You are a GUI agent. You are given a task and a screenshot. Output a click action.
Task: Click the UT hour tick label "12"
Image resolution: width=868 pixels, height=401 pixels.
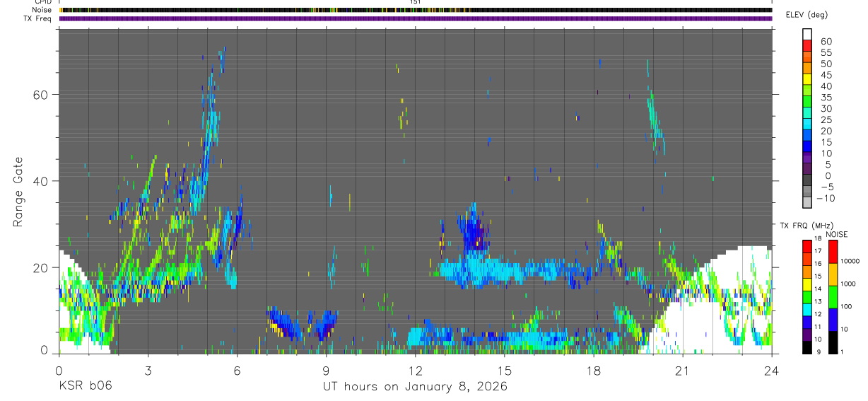coord(415,371)
